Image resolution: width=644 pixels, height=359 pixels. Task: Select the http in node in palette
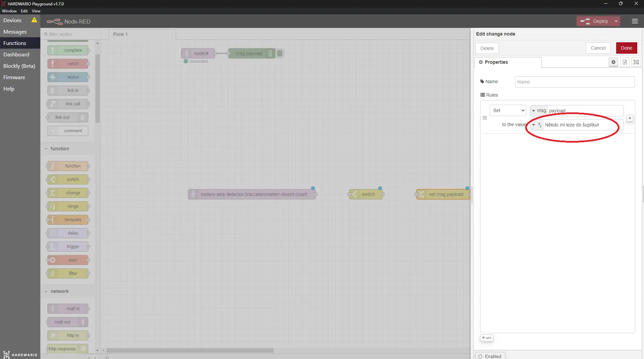(x=68, y=336)
